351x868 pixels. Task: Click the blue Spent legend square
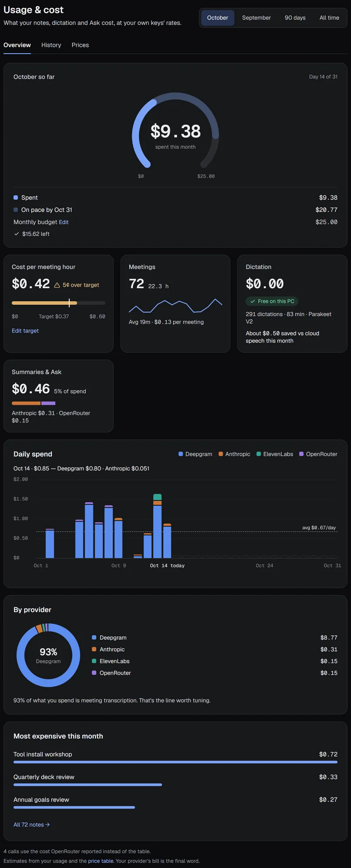(16, 197)
